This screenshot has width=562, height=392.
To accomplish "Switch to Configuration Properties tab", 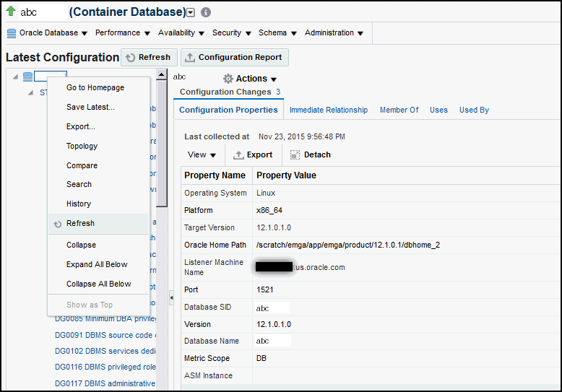I will click(228, 110).
